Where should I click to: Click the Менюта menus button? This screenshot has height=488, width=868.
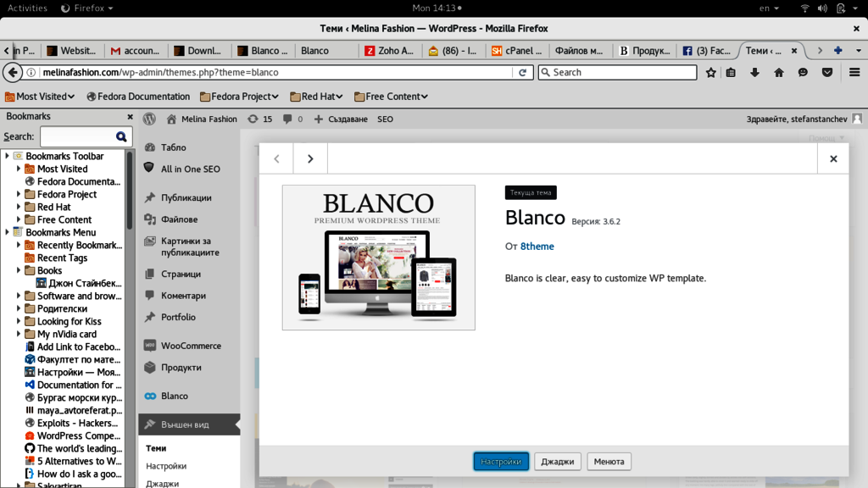coord(609,462)
